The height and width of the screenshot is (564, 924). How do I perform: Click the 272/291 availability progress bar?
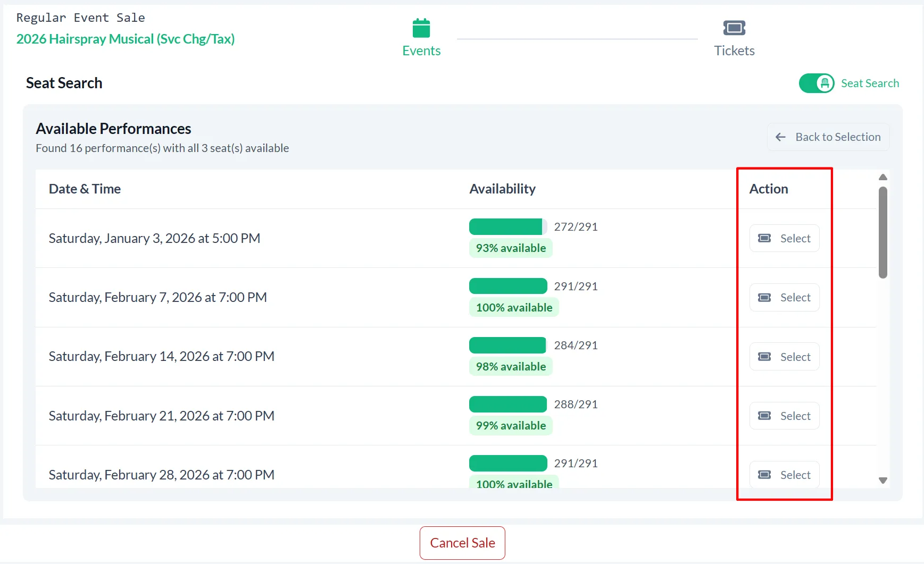508,226
